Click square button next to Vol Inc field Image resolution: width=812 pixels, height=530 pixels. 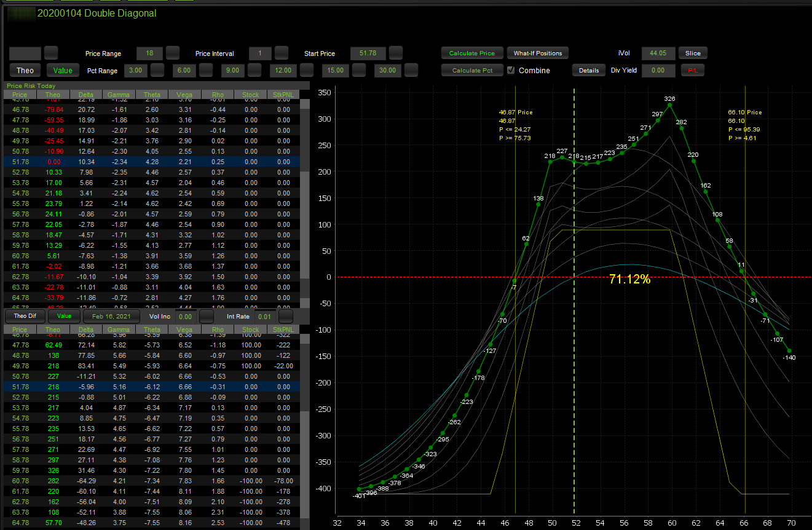pos(207,316)
